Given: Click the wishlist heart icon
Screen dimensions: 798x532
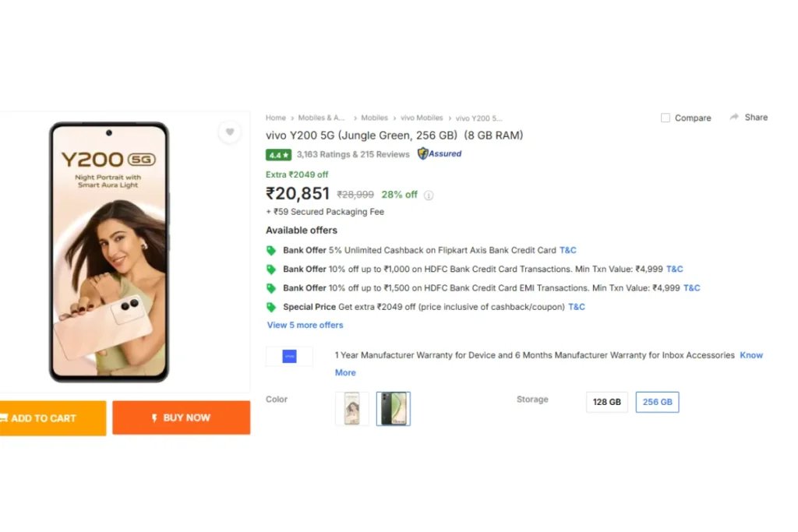Looking at the screenshot, I should coord(230,132).
